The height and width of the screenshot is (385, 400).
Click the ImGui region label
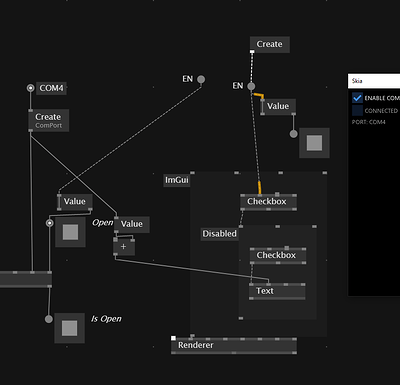[177, 180]
